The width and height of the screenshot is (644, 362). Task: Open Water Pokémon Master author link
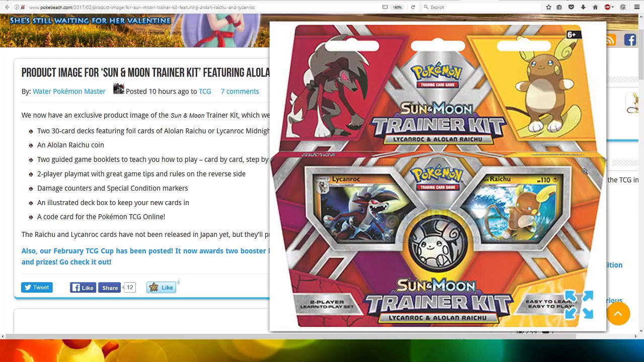[69, 92]
